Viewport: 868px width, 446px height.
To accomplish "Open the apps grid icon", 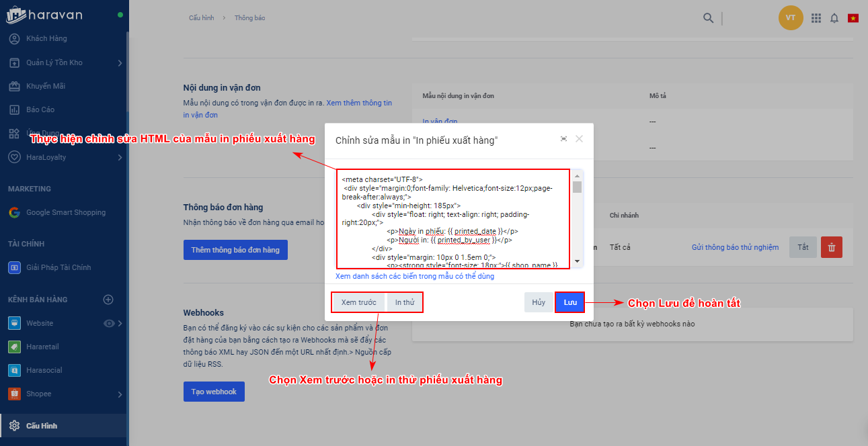I will (816, 18).
